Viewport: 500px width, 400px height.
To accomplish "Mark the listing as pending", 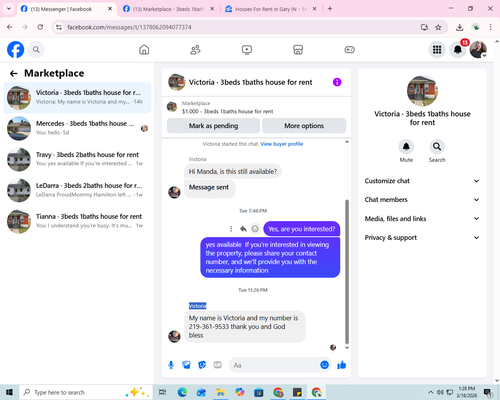I will click(x=213, y=126).
